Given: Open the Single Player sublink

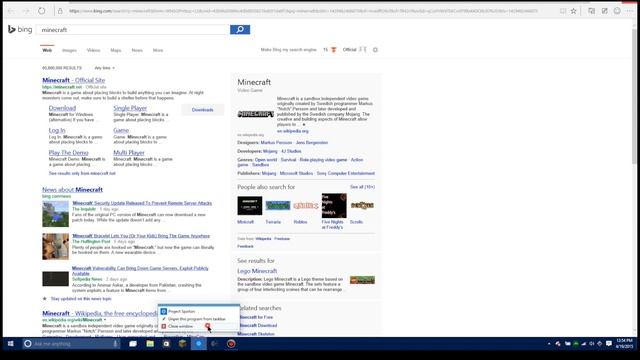Looking at the screenshot, I should tap(130, 108).
